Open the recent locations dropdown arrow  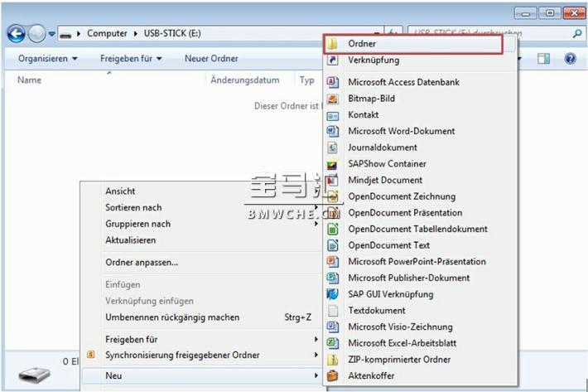click(51, 34)
